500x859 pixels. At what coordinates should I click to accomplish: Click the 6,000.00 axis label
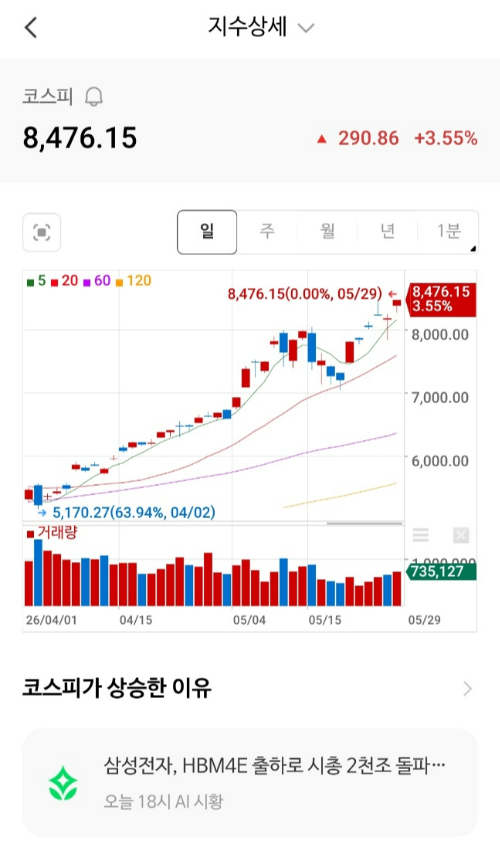[440, 461]
